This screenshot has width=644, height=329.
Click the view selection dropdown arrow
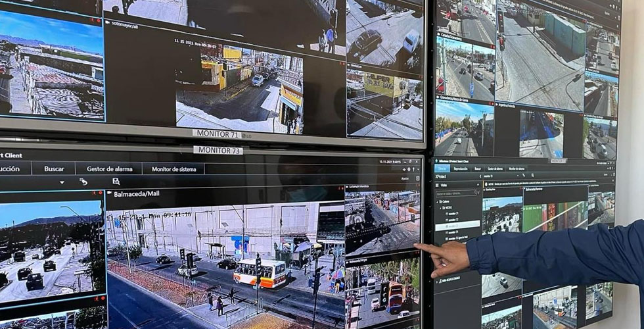pos(62,182)
